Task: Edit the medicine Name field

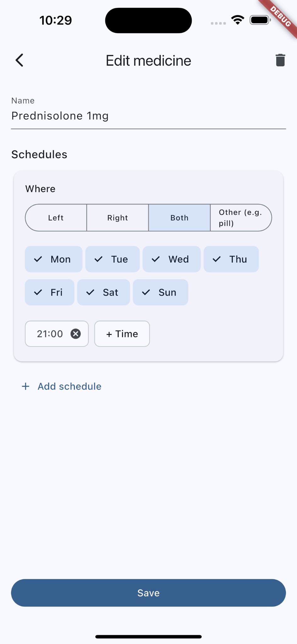Action: (x=148, y=116)
